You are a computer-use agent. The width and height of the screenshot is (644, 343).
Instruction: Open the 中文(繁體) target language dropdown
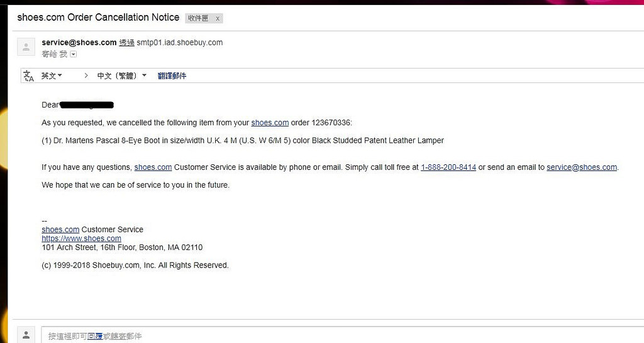[121, 76]
